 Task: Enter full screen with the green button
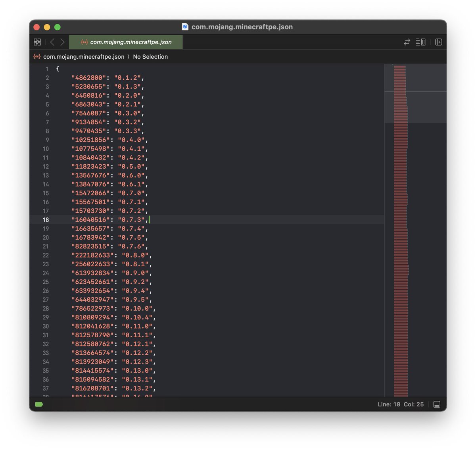tap(58, 27)
